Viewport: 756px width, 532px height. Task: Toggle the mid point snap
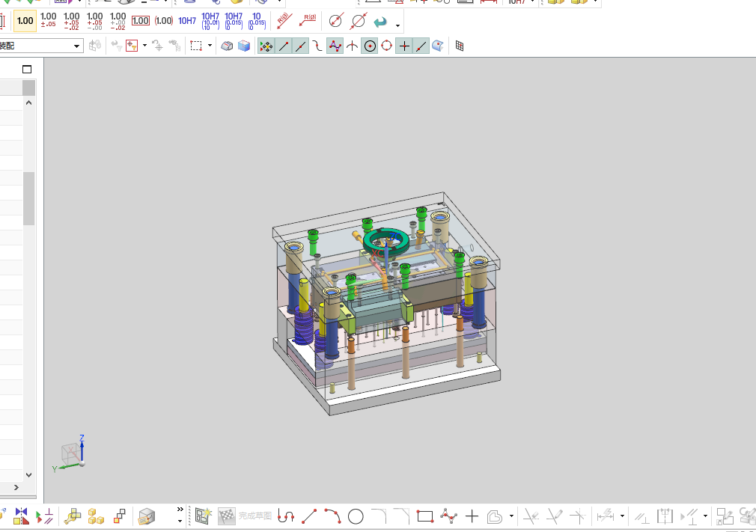point(300,46)
